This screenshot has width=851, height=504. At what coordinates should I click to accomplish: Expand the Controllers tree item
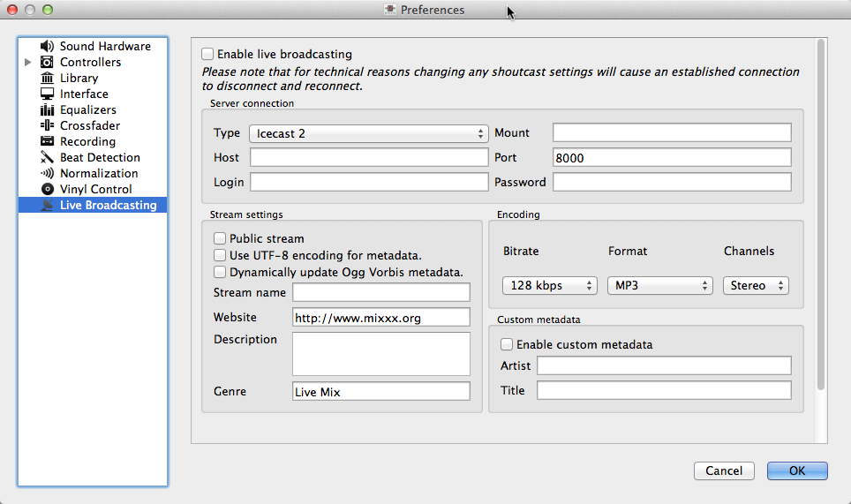tap(28, 62)
